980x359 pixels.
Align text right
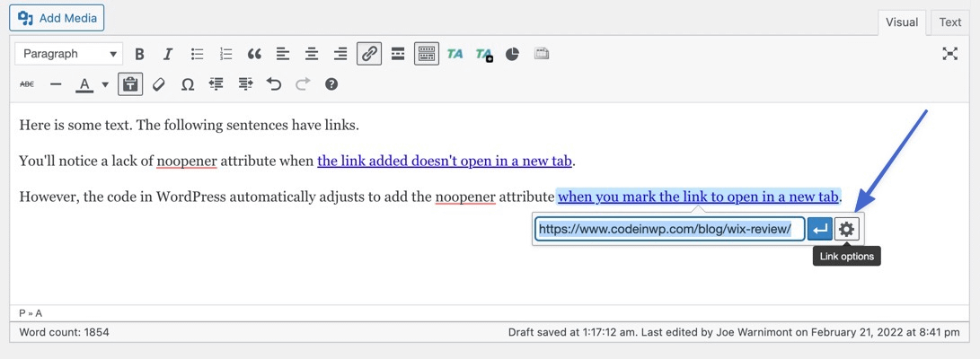pos(340,55)
